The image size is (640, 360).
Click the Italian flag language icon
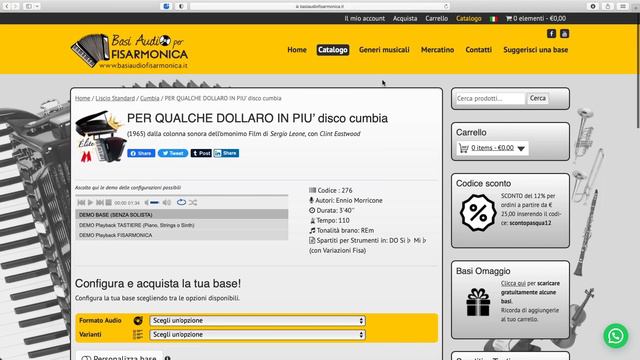tap(493, 19)
